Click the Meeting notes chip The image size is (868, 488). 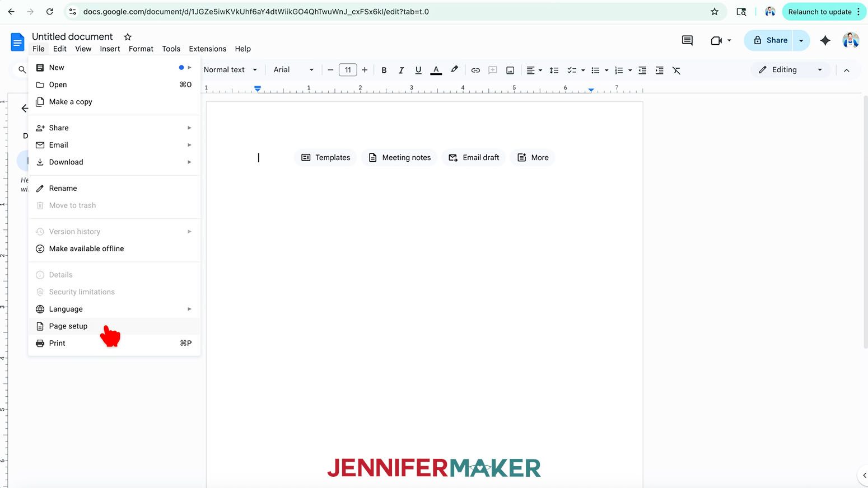[x=399, y=158]
